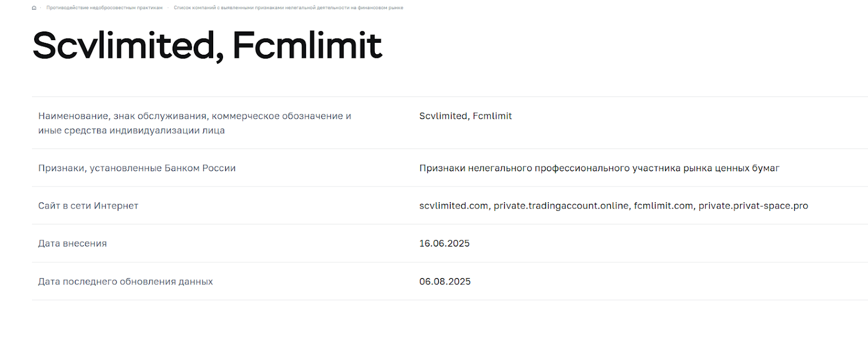The image size is (868, 342).
Task: Click the 'Дата внесения' label
Action: click(72, 244)
